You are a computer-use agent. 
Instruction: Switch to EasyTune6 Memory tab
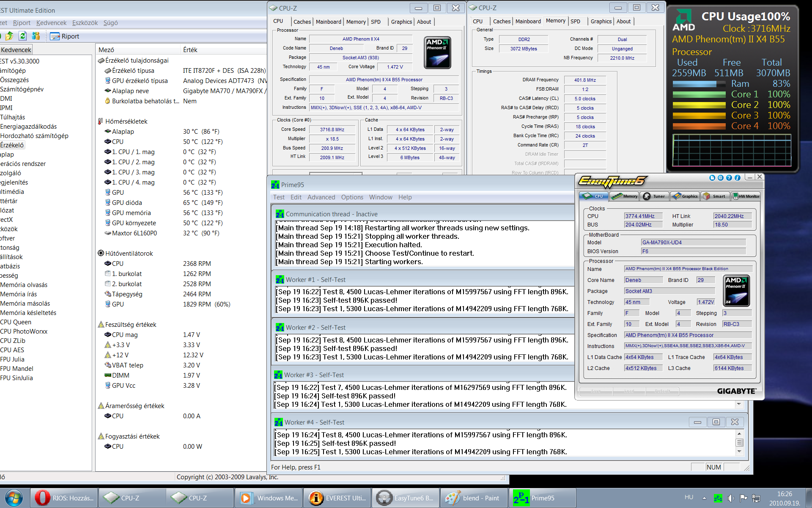[625, 196]
